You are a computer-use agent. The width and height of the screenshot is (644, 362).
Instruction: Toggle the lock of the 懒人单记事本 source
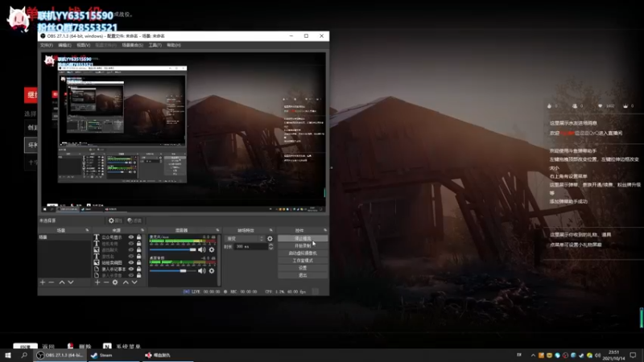[138, 269]
